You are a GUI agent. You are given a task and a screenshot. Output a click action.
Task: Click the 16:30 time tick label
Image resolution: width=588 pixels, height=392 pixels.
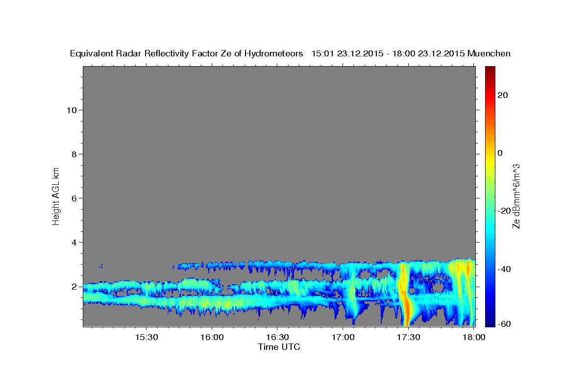click(x=277, y=338)
